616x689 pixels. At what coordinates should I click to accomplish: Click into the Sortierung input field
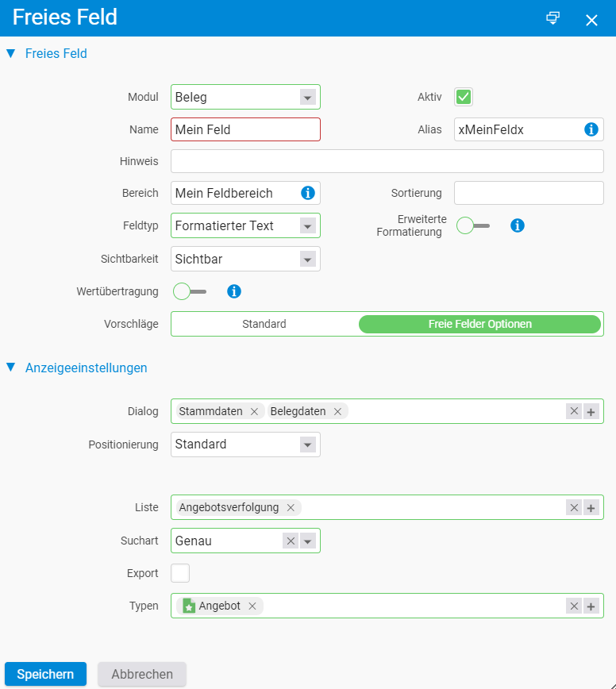coord(529,193)
